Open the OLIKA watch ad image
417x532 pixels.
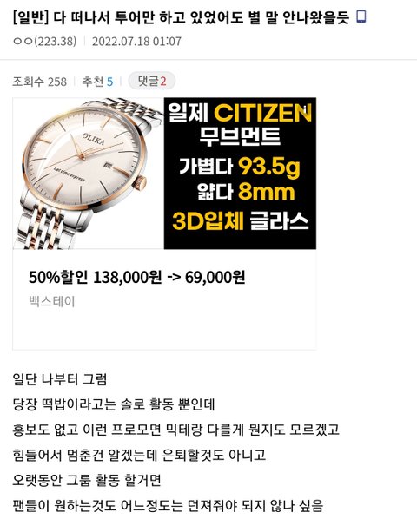pos(164,174)
